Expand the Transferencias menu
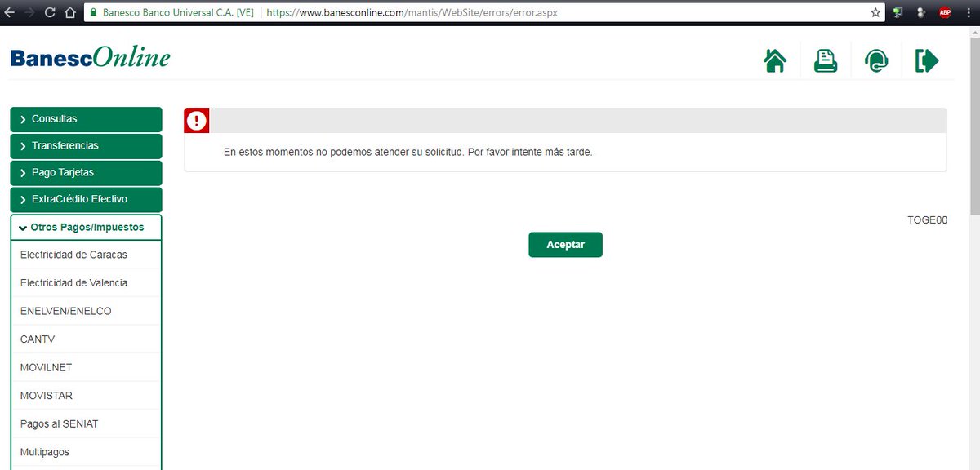This screenshot has height=470, width=980. [86, 146]
